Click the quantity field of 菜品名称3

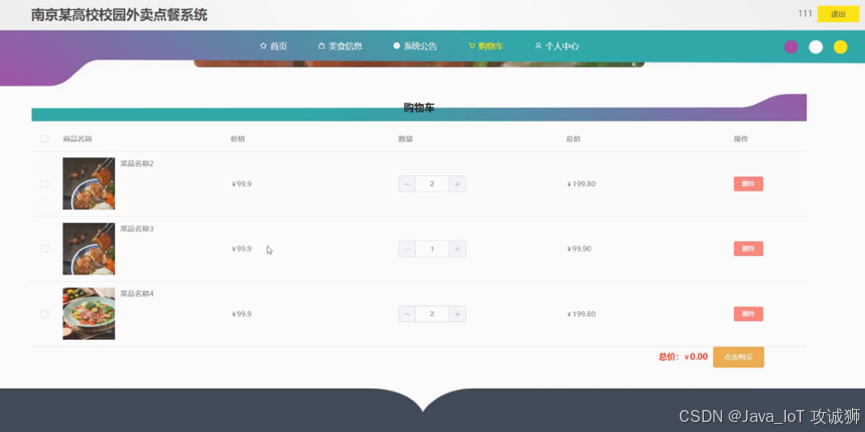tap(432, 249)
